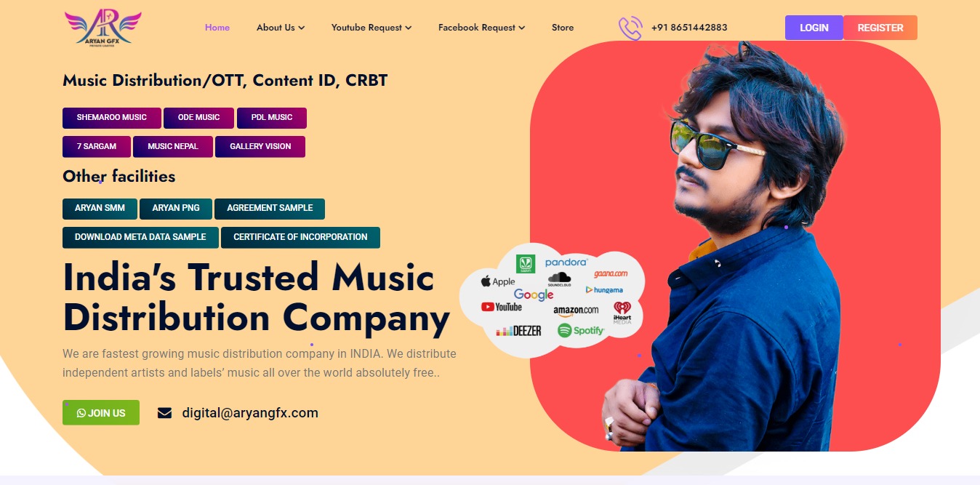980x485 pixels.
Task: Click the REGISTER button
Action: (880, 28)
